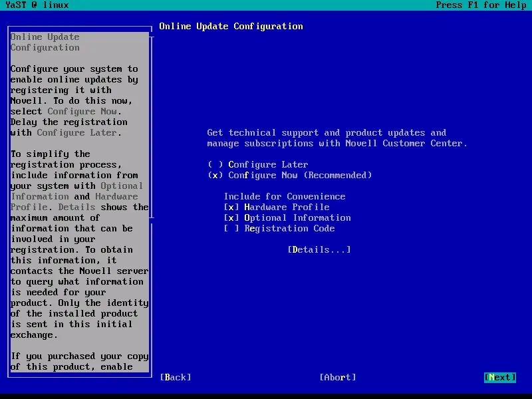532x399 pixels.
Task: Uncheck the Hardware Profile checkbox
Action: click(277, 207)
